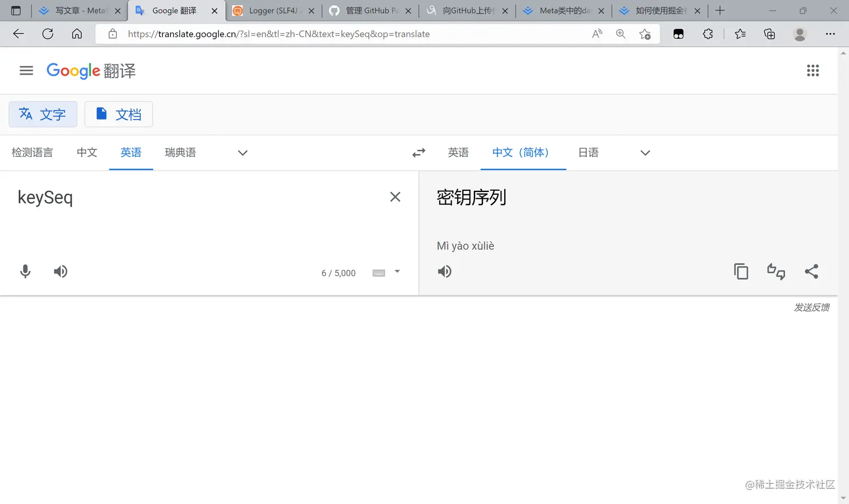849x504 pixels.
Task: Open the Google Translate main menu hamburger
Action: click(26, 71)
